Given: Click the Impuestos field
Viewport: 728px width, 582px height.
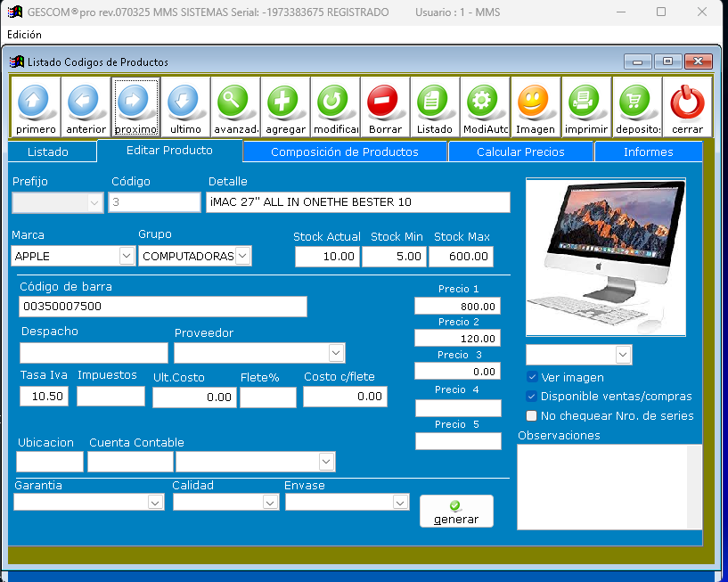Looking at the screenshot, I should 111,397.
